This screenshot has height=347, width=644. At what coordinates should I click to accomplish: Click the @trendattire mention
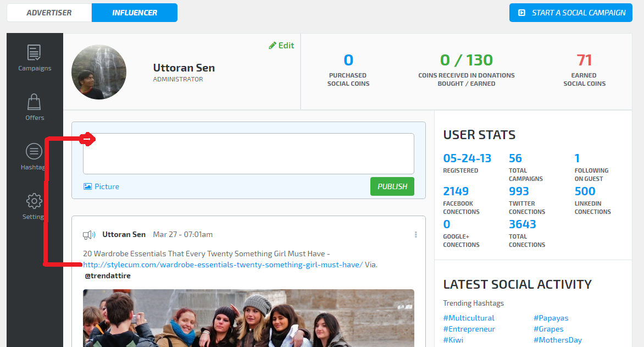pos(108,276)
